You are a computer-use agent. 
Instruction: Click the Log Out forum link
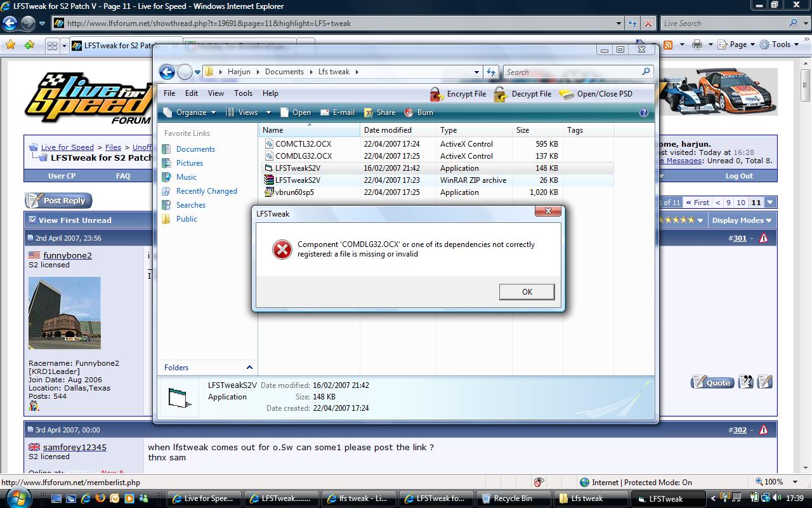pos(739,176)
